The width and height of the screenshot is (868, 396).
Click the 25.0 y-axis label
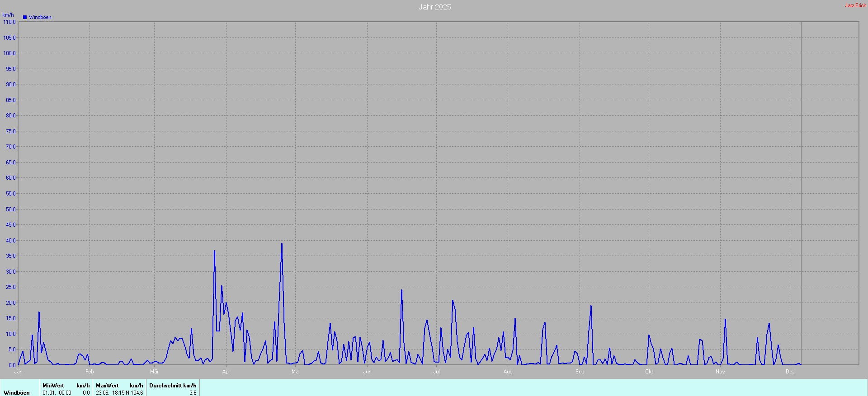coord(11,287)
